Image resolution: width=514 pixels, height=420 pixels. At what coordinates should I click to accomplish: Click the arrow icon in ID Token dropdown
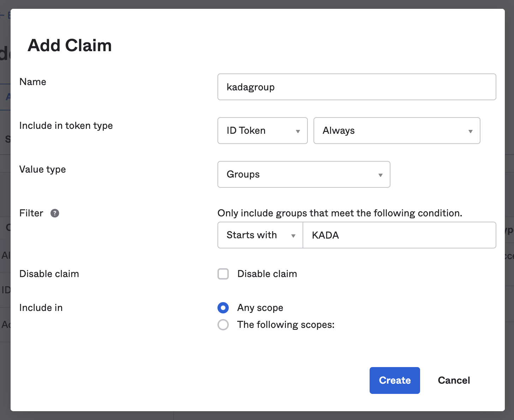coord(298,131)
